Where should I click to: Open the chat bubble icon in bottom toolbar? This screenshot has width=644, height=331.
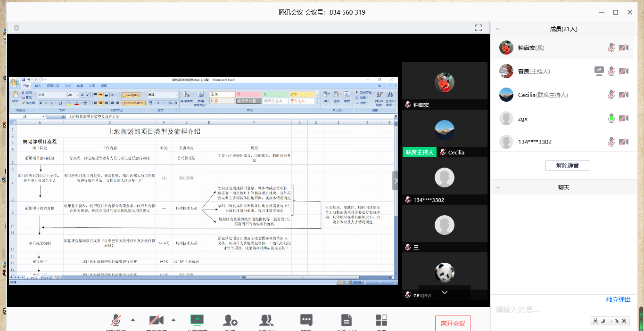(x=306, y=321)
